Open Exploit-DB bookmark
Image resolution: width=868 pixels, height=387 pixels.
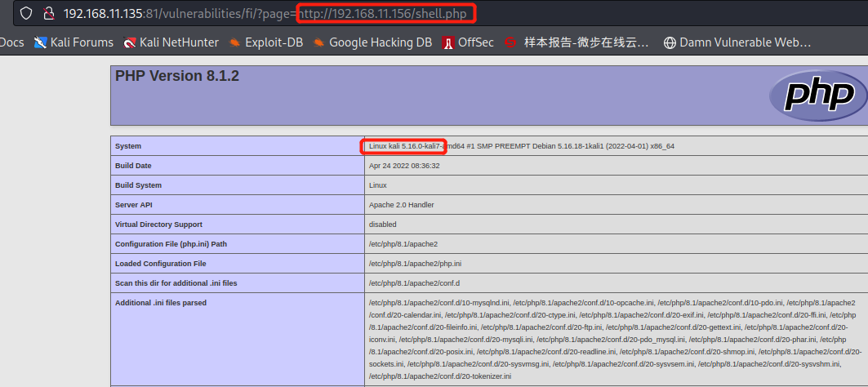click(265, 42)
